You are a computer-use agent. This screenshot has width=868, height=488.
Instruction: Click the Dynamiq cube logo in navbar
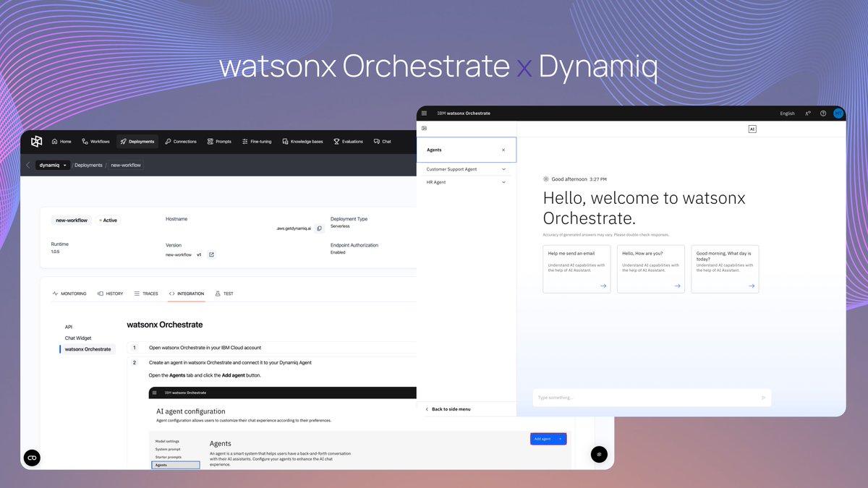point(36,142)
